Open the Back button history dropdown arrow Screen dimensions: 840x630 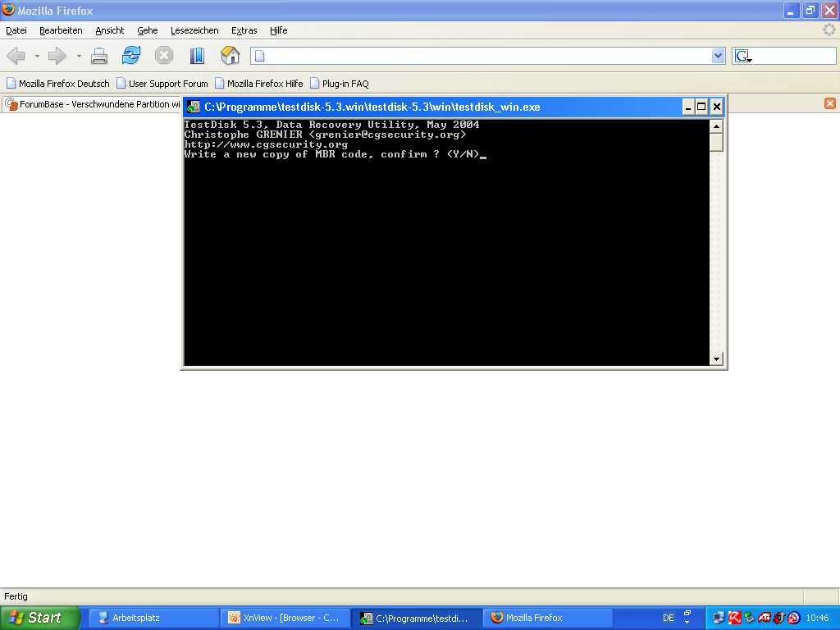[37, 57]
